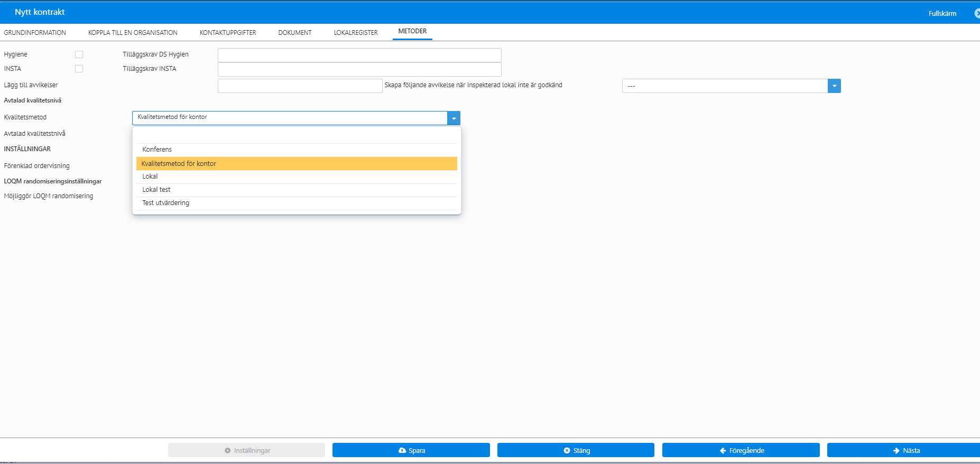The image size is (980, 464).
Task: Click the Förenklad ordervisning label
Action: (37, 166)
